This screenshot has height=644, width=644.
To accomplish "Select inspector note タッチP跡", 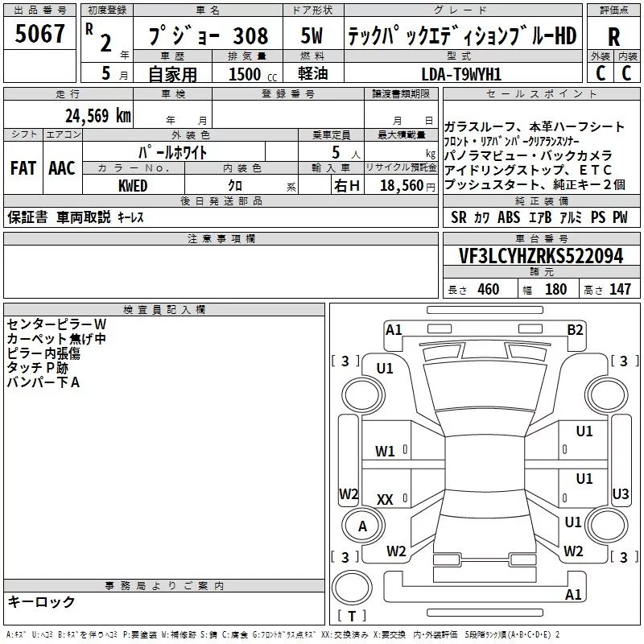I will 37,368.
